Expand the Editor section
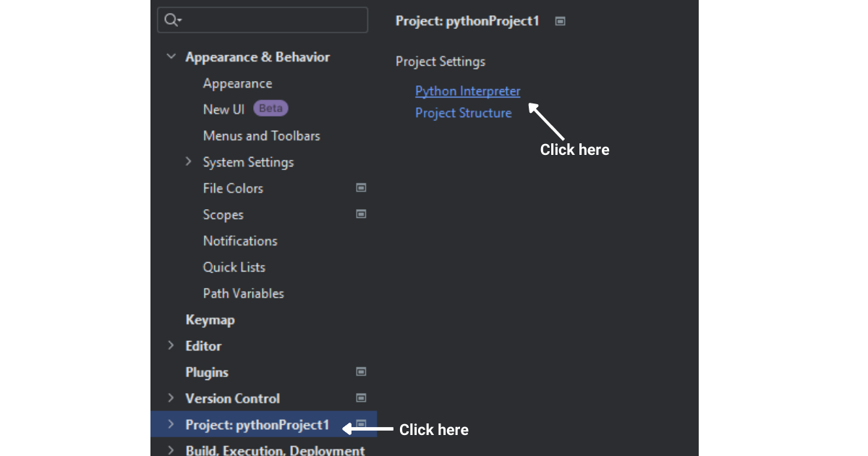This screenshot has height=456, width=868. (171, 345)
